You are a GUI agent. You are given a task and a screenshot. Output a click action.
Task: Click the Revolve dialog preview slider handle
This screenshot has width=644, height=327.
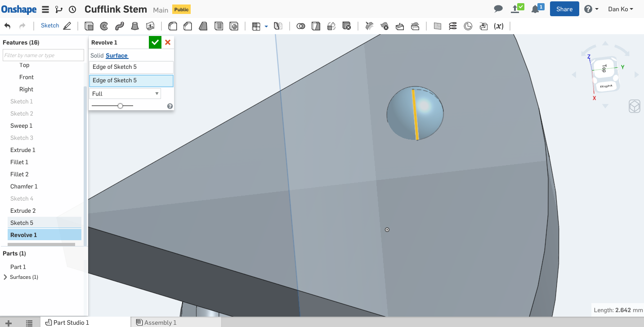pos(120,106)
